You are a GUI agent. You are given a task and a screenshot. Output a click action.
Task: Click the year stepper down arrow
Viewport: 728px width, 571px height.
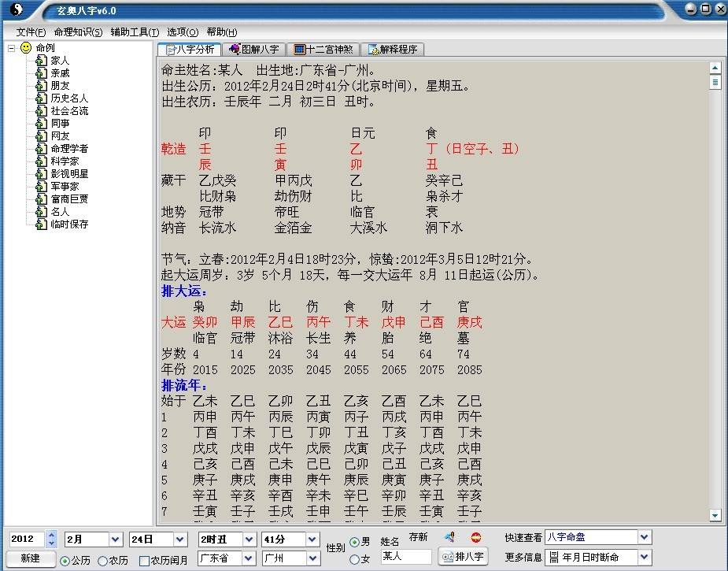coord(51,543)
